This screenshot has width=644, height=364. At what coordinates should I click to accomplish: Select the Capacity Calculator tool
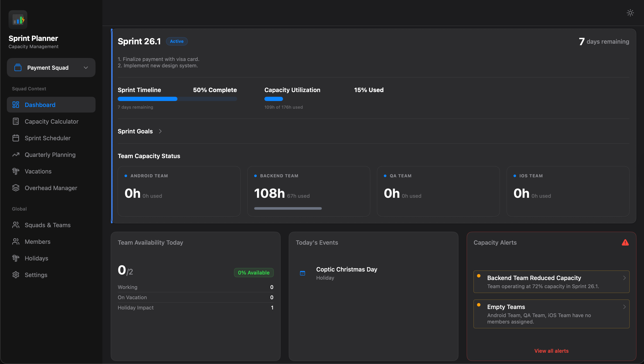point(51,121)
